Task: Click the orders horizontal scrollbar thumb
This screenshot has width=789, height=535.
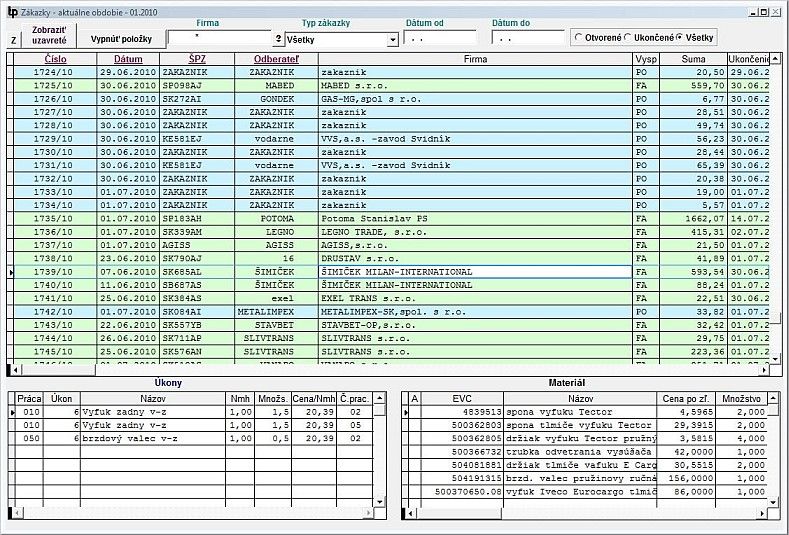Action: point(58,370)
